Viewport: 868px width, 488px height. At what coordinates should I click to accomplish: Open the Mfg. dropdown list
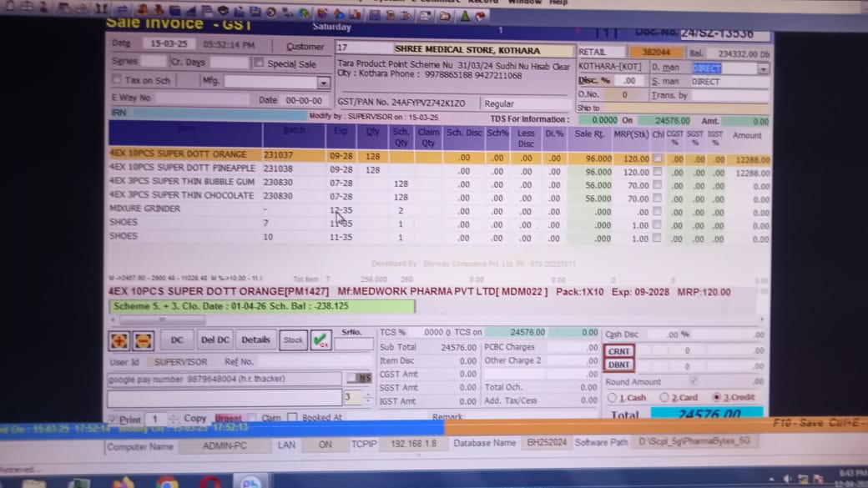323,83
